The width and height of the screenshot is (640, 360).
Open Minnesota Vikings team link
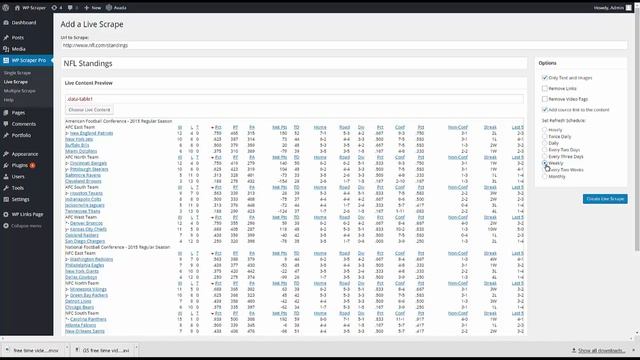pyautogui.click(x=88, y=289)
